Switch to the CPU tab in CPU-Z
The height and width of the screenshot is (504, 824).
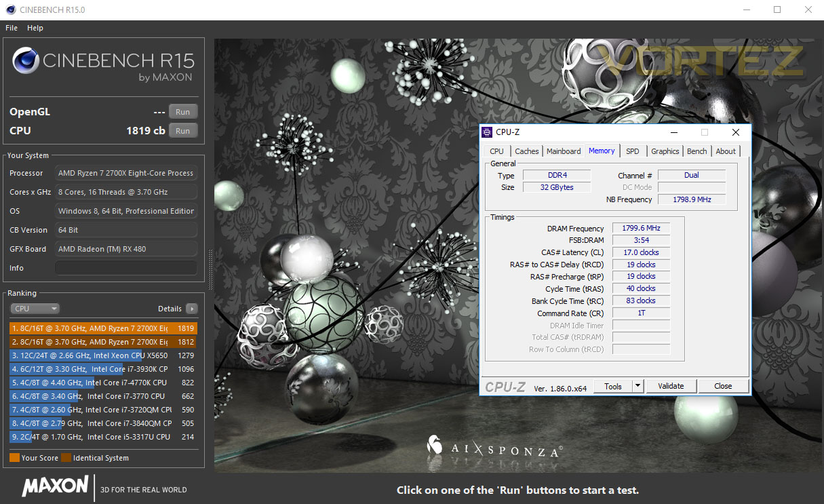point(497,151)
